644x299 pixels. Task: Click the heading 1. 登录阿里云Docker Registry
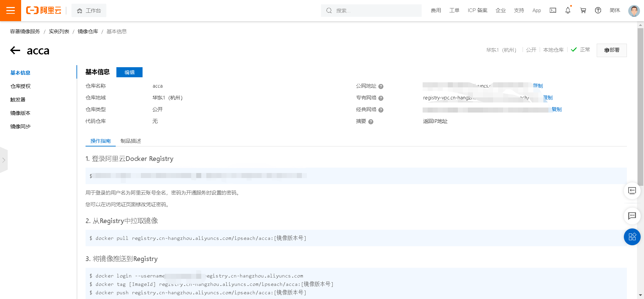[129, 159]
